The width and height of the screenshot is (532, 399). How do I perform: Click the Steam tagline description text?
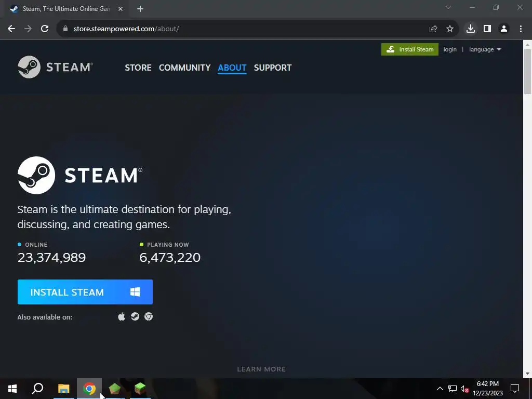point(124,217)
